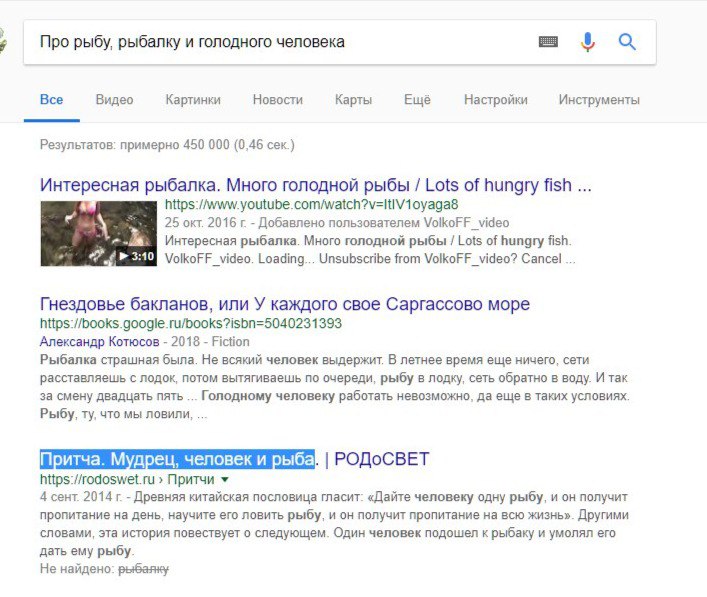Open Настройки search settings
The height and width of the screenshot is (597, 707).
point(496,100)
